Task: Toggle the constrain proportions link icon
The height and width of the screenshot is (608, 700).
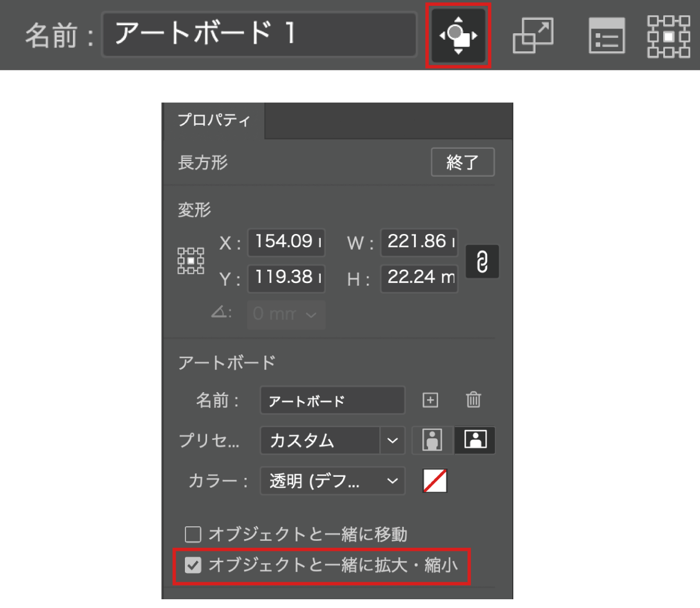Action: pos(482,261)
